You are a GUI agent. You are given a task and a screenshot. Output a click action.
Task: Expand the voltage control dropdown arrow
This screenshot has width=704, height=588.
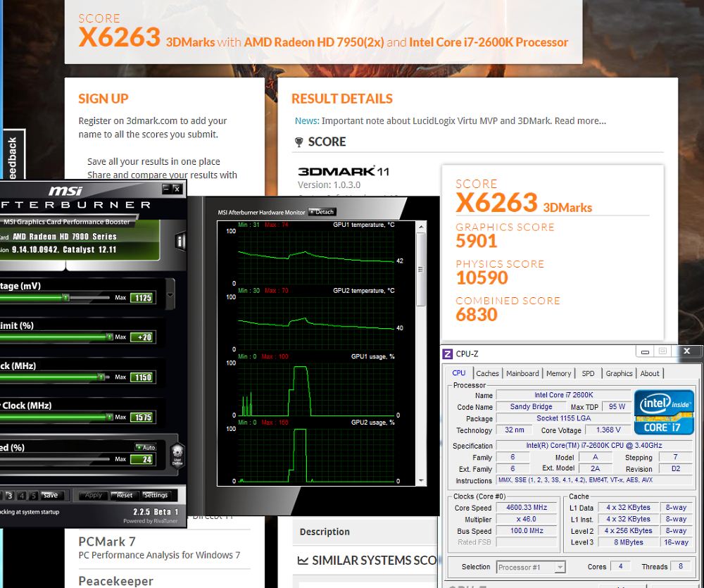coord(170,294)
